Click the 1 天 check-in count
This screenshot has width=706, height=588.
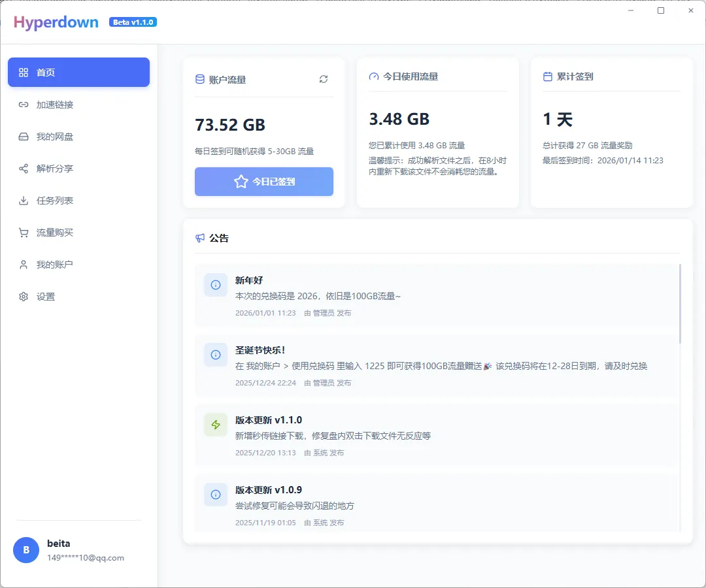558,119
